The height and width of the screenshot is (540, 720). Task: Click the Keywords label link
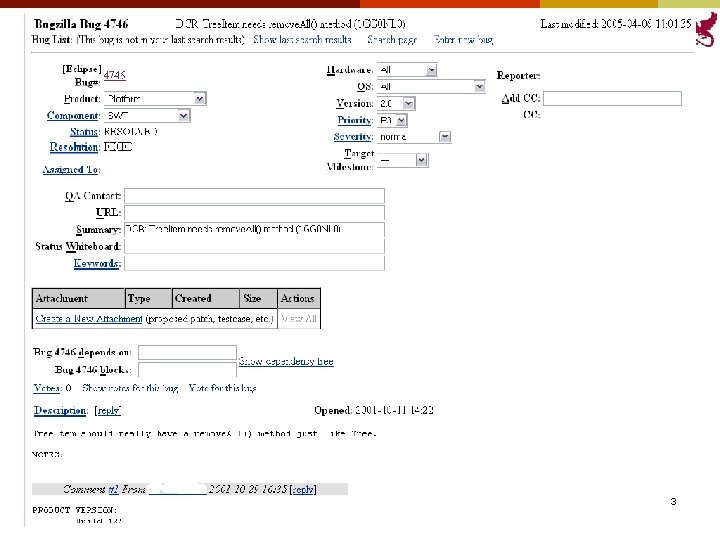pos(97,263)
